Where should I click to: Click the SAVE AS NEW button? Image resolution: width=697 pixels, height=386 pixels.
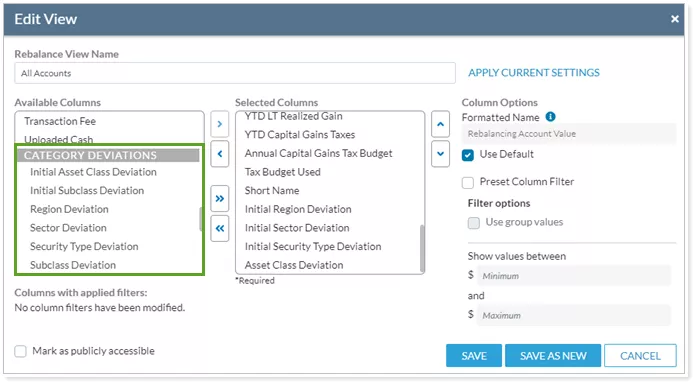[x=553, y=356]
